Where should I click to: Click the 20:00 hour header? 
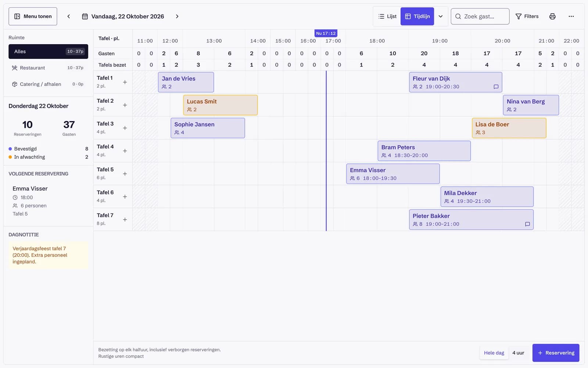click(x=502, y=41)
